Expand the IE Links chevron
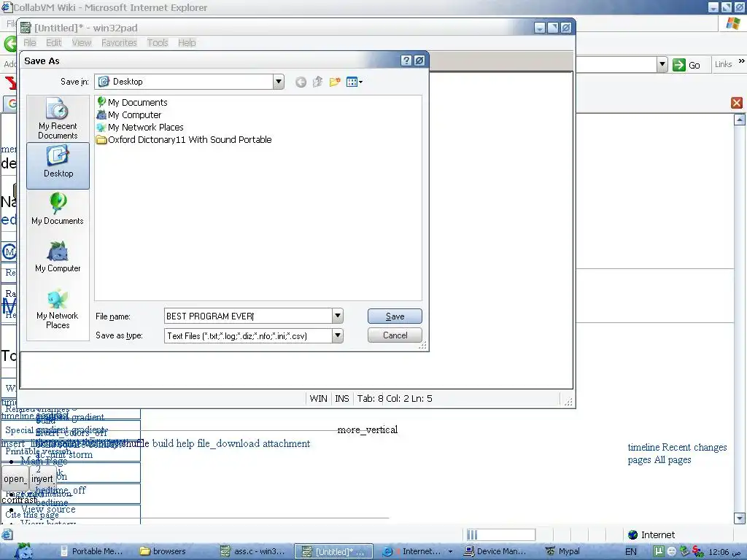The width and height of the screenshot is (747, 560). point(741,61)
